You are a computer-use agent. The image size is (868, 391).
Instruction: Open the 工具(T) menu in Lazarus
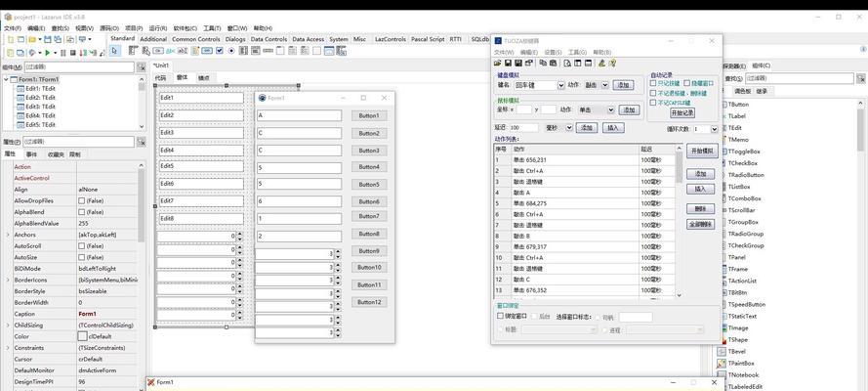(x=212, y=28)
